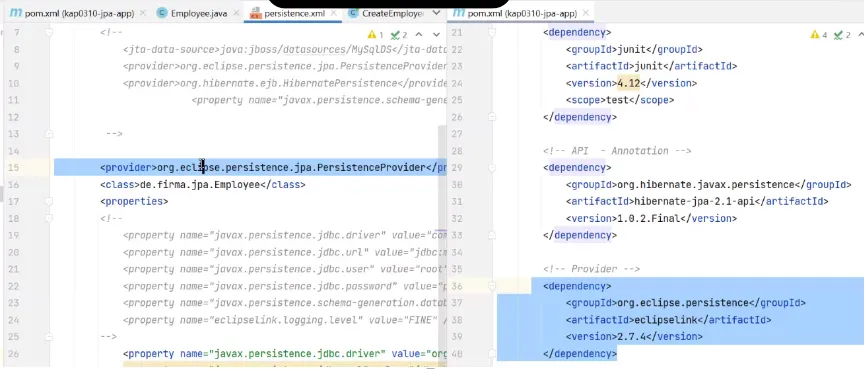The height and width of the screenshot is (369, 865).
Task: Click the version 2.7.4 line
Action: click(x=634, y=336)
